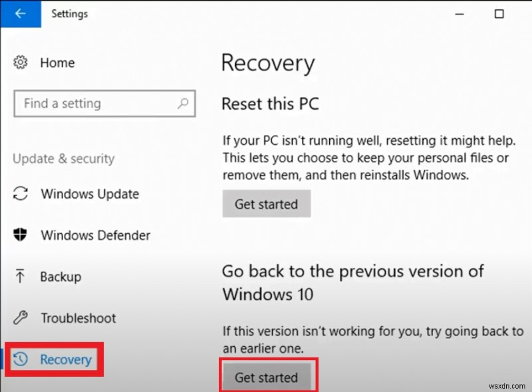The image size is (532, 392).
Task: Select Home in the Settings sidebar
Action: pos(57,62)
